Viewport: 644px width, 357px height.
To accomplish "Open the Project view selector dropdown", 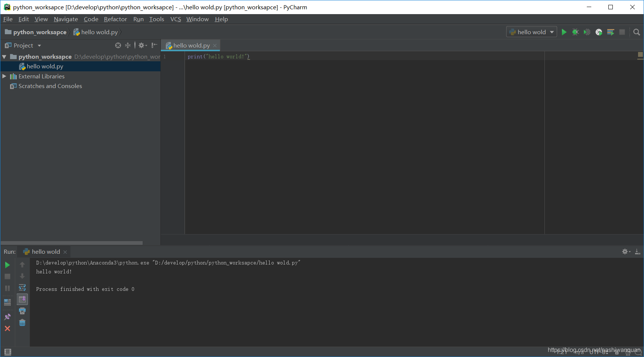I will (23, 45).
